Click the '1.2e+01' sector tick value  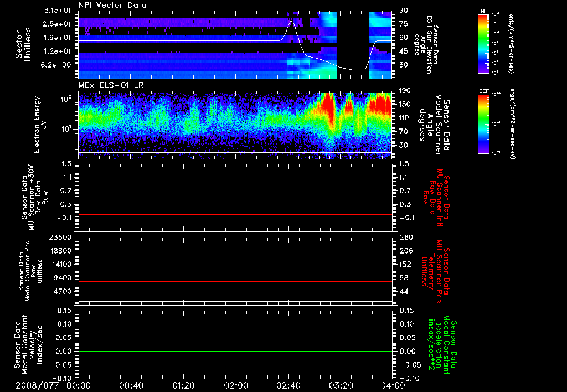[58, 51]
